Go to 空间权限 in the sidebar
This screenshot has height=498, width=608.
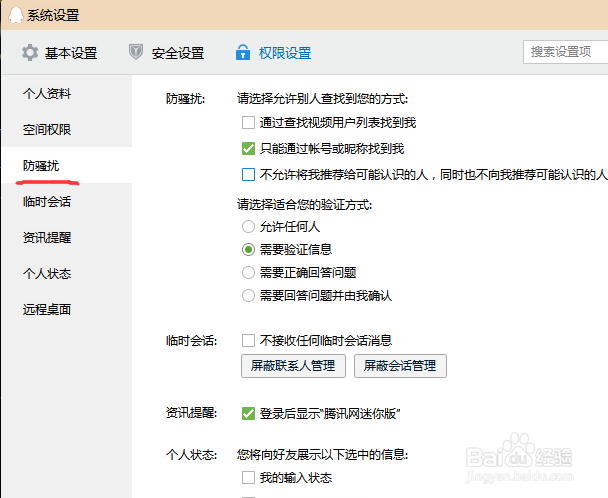tap(47, 130)
